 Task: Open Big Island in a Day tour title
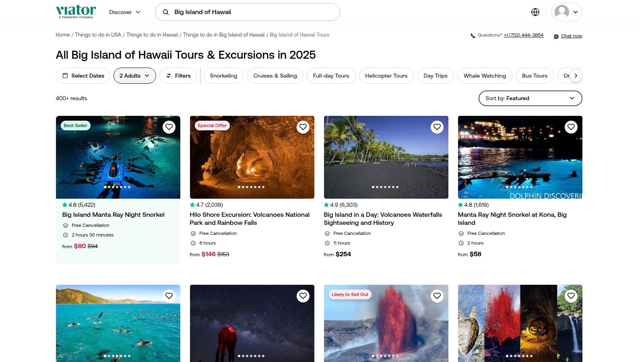click(x=383, y=219)
